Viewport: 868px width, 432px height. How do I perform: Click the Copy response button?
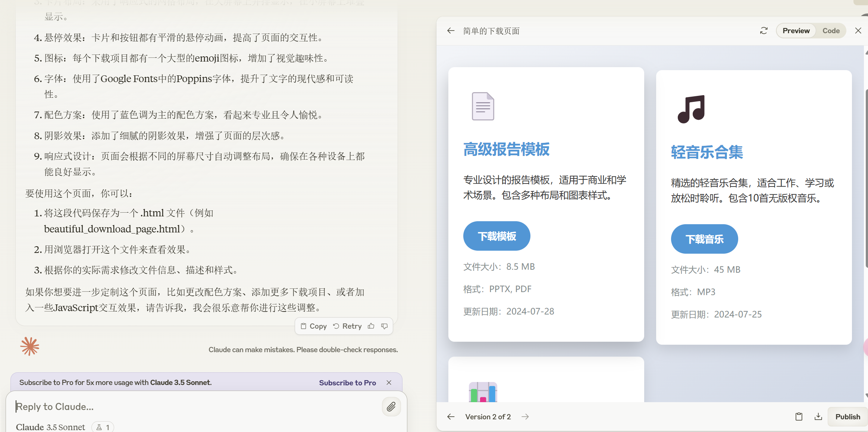click(314, 326)
